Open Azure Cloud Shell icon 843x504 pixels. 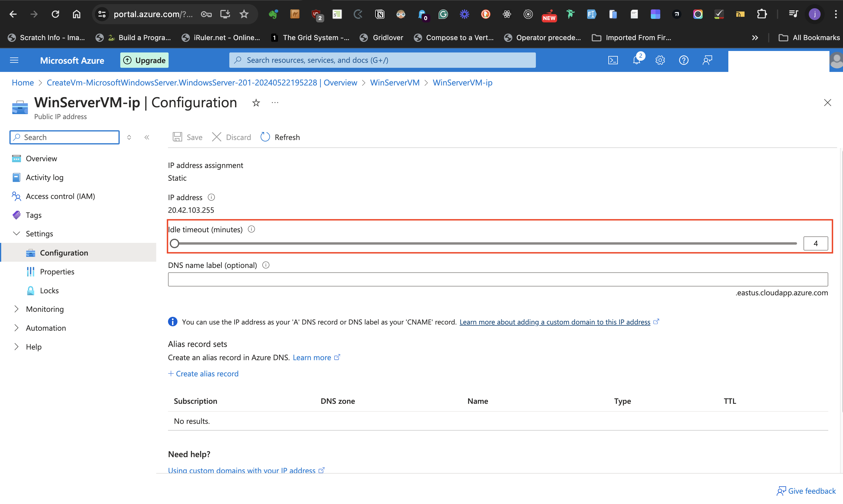(x=613, y=60)
